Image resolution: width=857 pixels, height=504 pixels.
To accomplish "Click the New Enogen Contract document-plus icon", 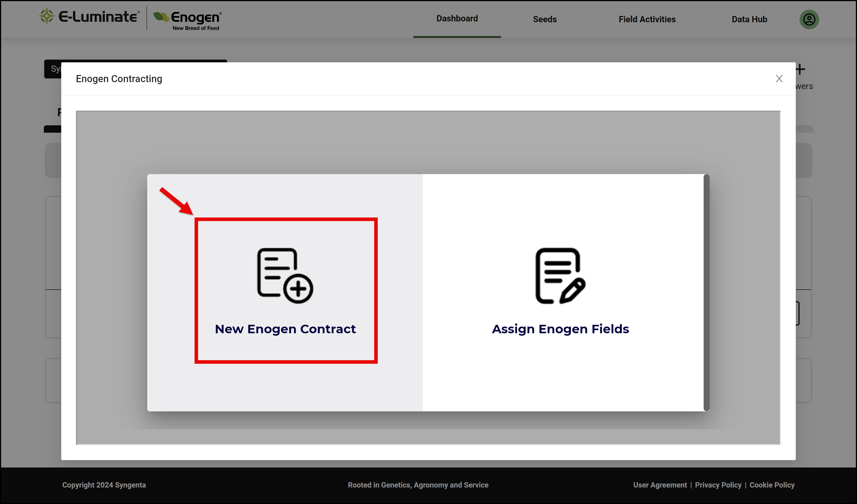I will coord(285,275).
